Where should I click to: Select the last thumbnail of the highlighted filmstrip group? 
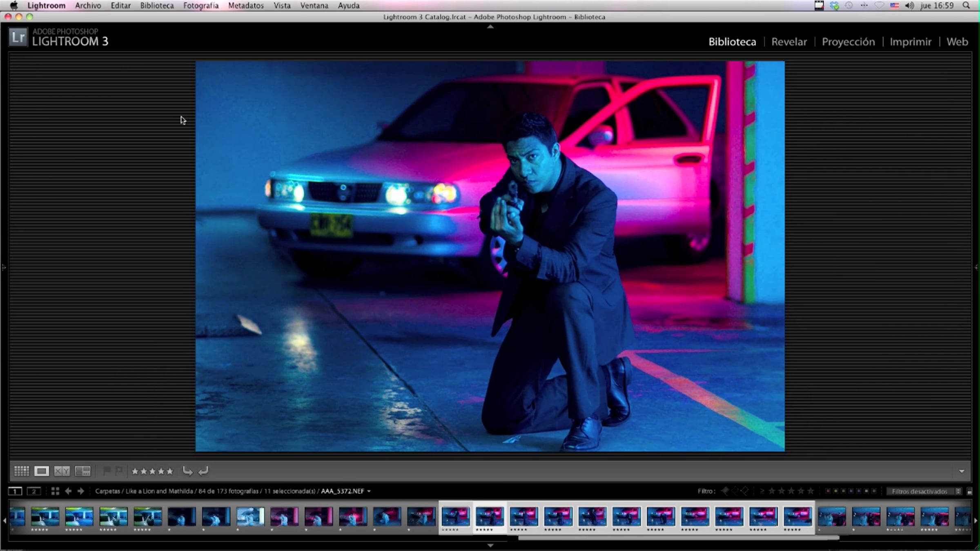click(x=797, y=516)
